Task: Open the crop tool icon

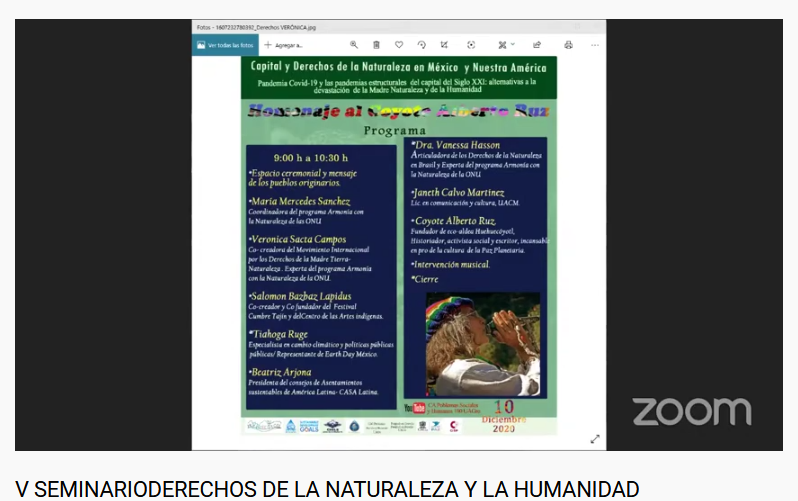Action: click(444, 45)
